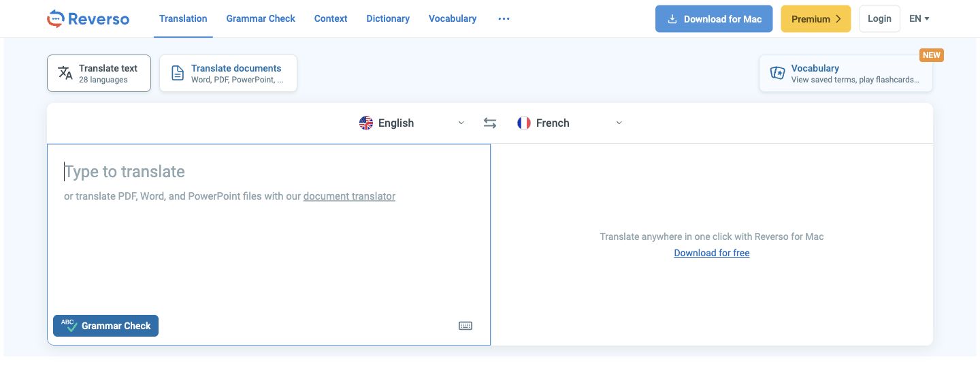Follow the document translator link

(x=349, y=196)
